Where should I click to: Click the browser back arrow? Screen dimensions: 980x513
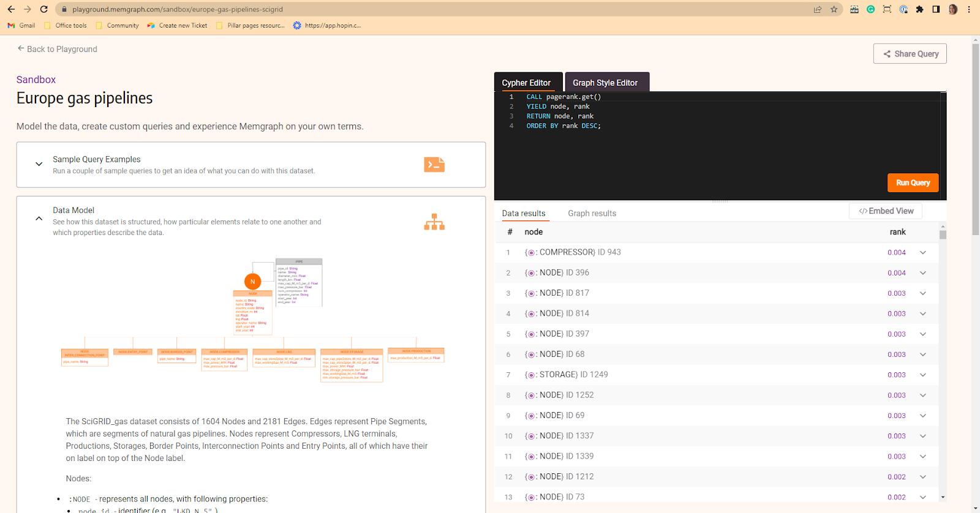click(x=11, y=9)
